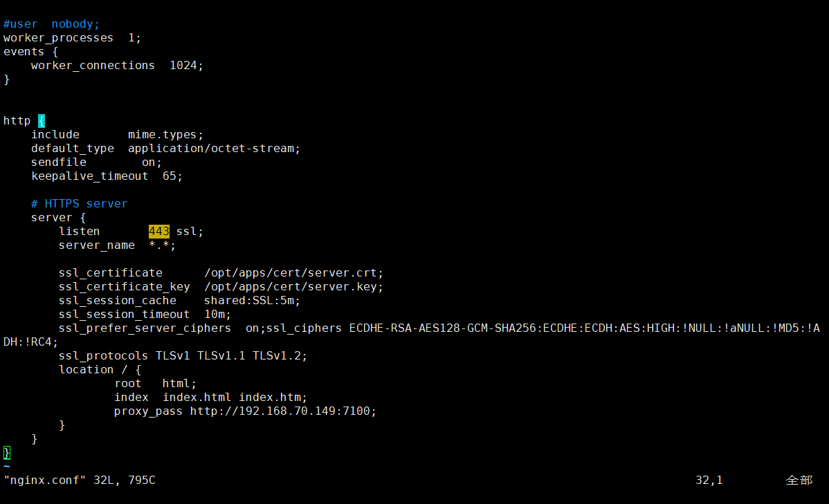This screenshot has height=504, width=829.
Task: Click the 32,1 cursor position indicator
Action: [x=709, y=479]
